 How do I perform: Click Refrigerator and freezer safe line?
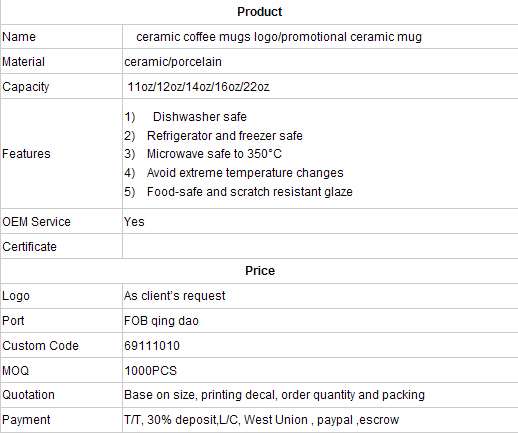click(213, 136)
